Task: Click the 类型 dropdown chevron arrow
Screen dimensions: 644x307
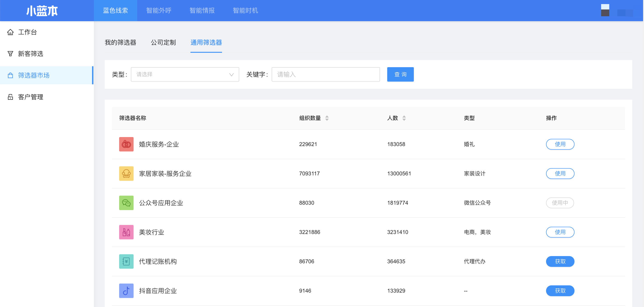Action: (x=231, y=74)
